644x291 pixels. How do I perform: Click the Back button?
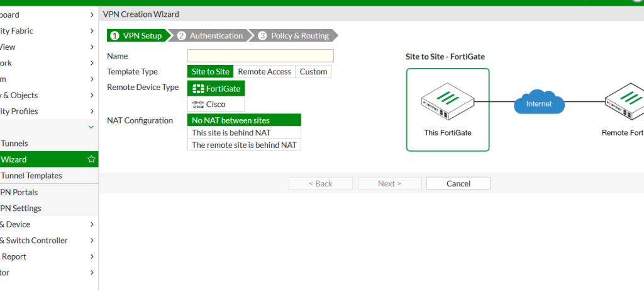(321, 183)
